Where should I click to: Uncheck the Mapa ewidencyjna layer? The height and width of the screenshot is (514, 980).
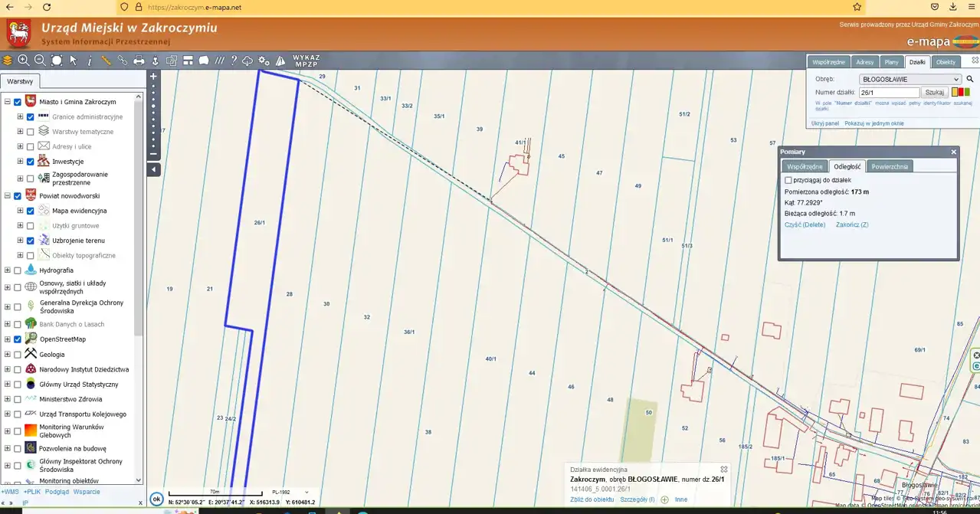tap(31, 211)
